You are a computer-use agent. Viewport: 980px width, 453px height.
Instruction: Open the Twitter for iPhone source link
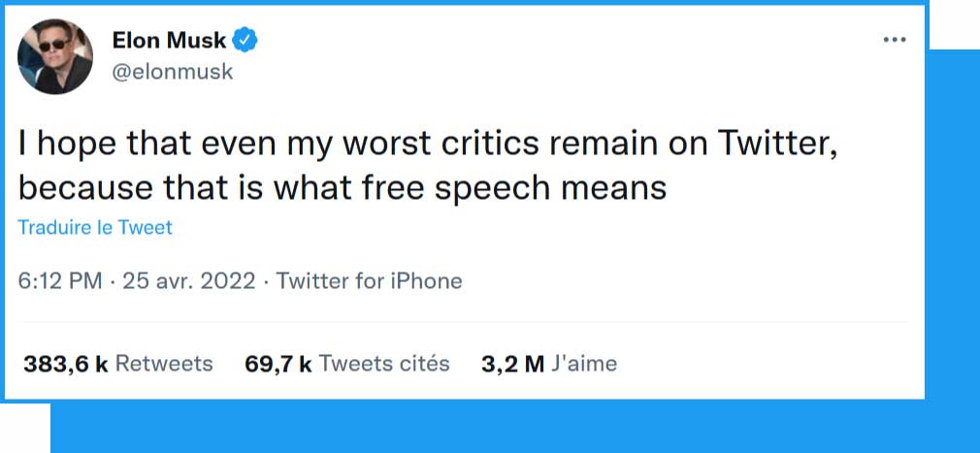coord(369,281)
